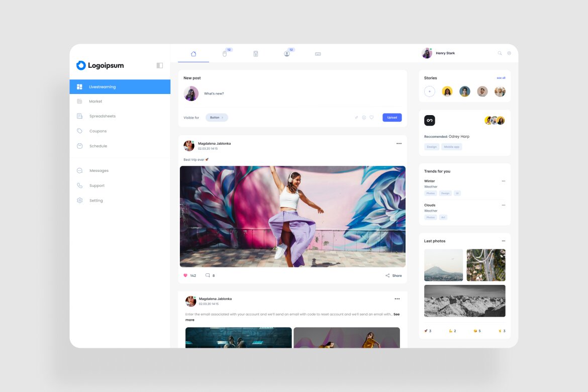This screenshot has width=588, height=392.
Task: Open the black-and-white mountains photo in Last photos
Action: pyautogui.click(x=464, y=301)
